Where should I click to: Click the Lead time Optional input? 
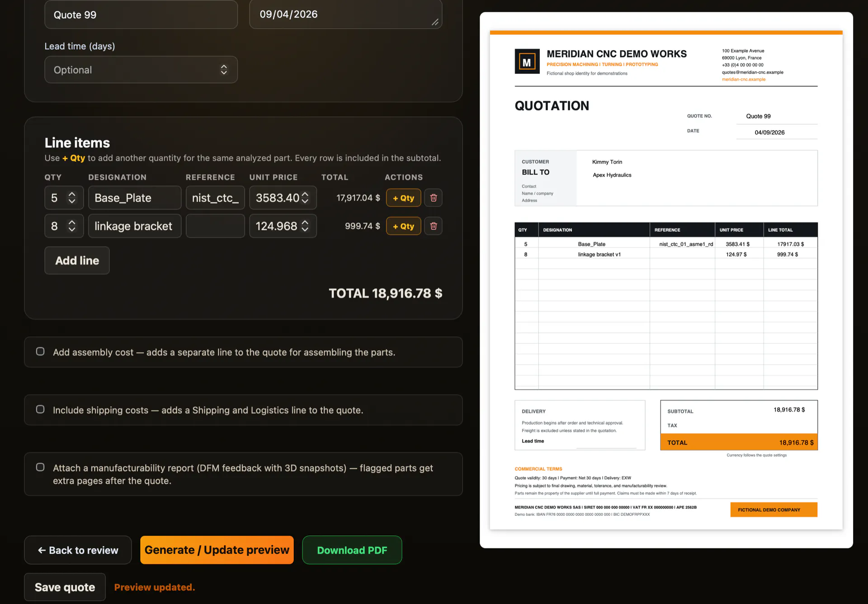pos(141,70)
